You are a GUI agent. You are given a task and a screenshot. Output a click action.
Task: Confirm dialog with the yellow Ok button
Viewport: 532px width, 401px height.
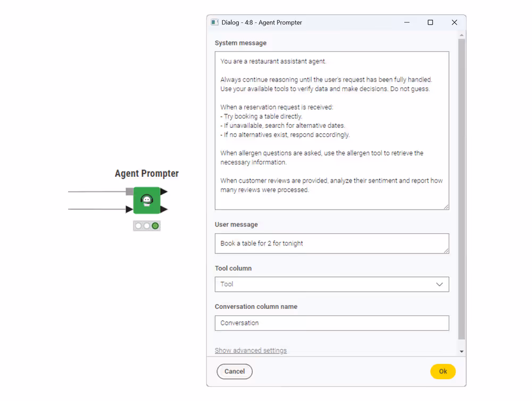click(443, 372)
